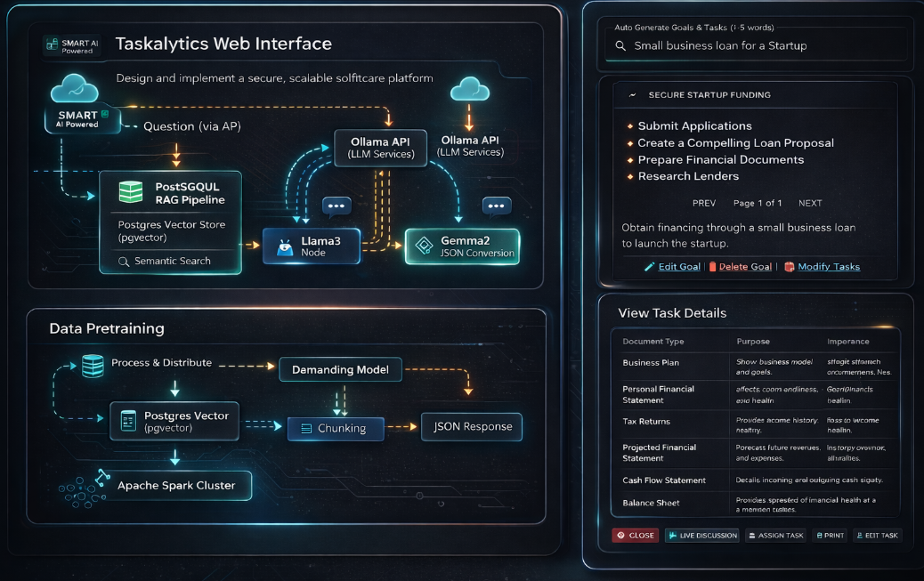Click the Personal Financial Statement row
The height and width of the screenshot is (581, 924).
pos(755,395)
